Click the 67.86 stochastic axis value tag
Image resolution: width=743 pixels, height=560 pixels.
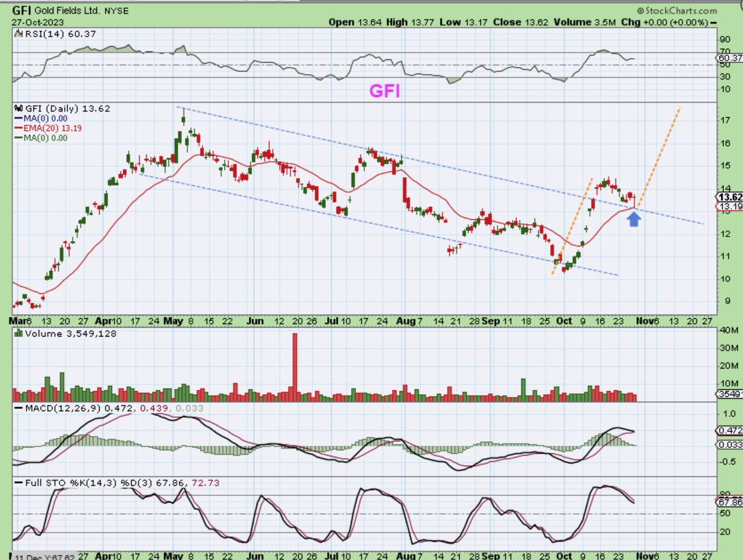point(729,502)
